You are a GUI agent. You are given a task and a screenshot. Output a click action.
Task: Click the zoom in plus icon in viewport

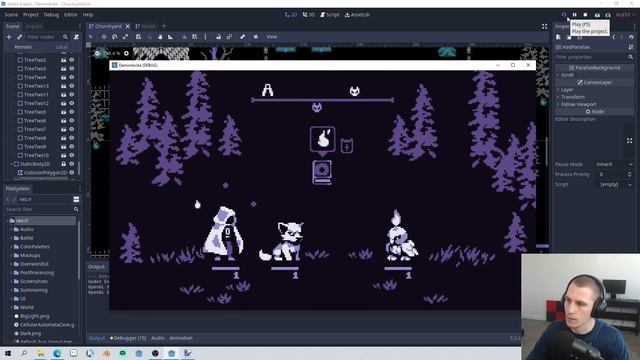tap(126, 53)
